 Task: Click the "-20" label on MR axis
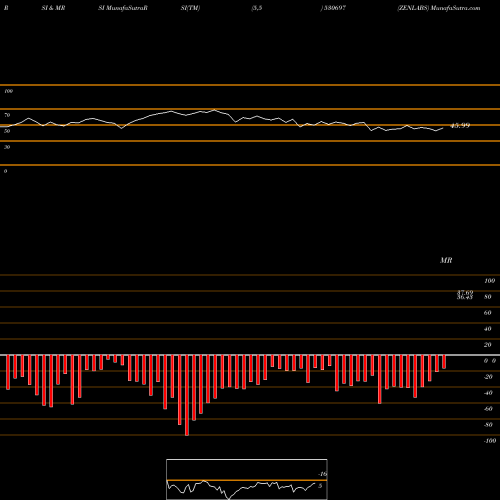click(488, 377)
